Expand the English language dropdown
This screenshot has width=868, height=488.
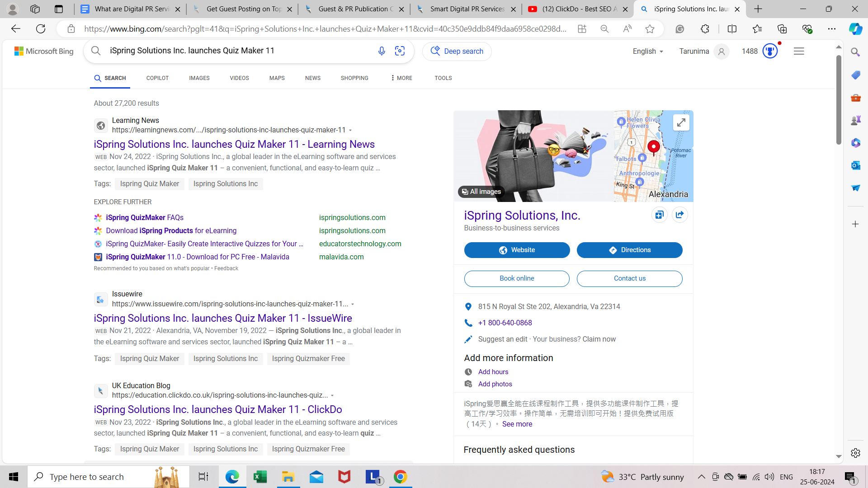[648, 51]
